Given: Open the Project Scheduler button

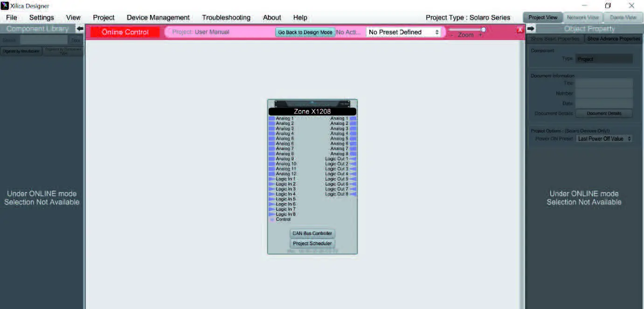Looking at the screenshot, I should [312, 243].
